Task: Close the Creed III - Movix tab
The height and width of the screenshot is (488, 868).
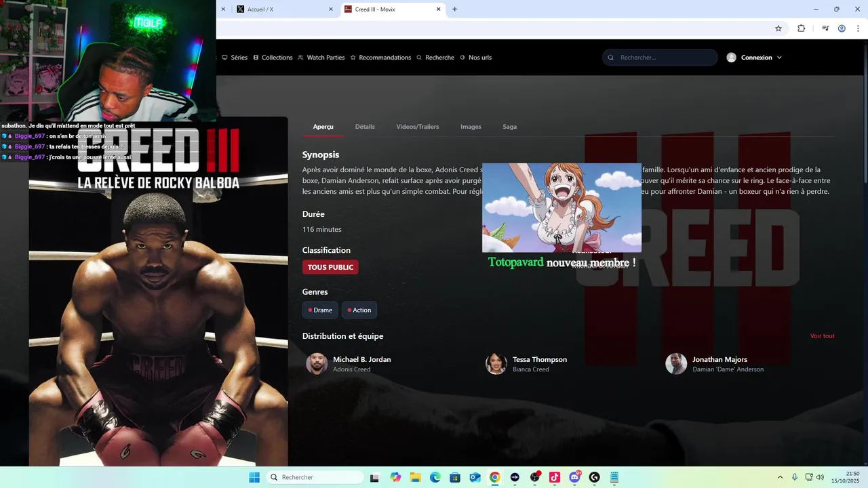Action: (438, 9)
